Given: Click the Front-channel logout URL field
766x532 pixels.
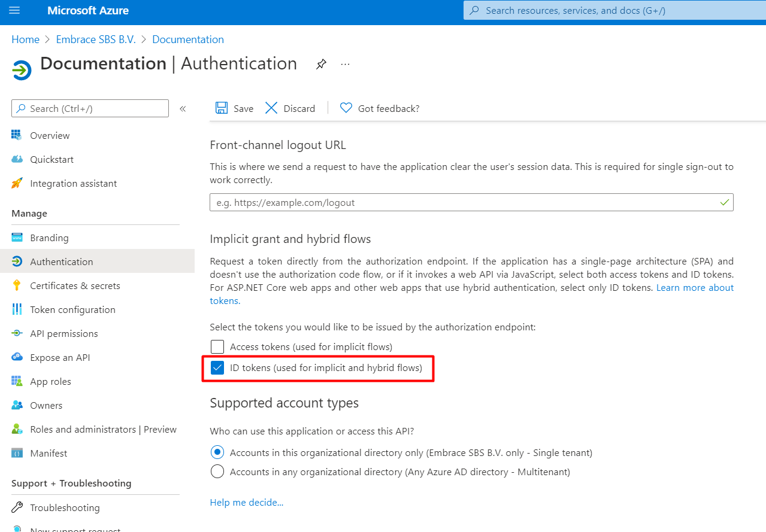Looking at the screenshot, I should point(471,202).
